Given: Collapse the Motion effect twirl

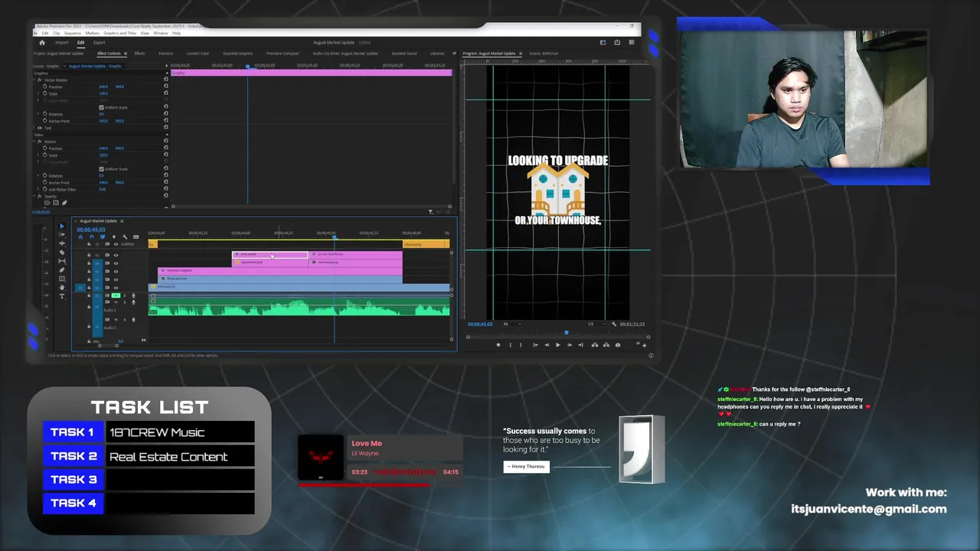Looking at the screenshot, I should pyautogui.click(x=34, y=142).
